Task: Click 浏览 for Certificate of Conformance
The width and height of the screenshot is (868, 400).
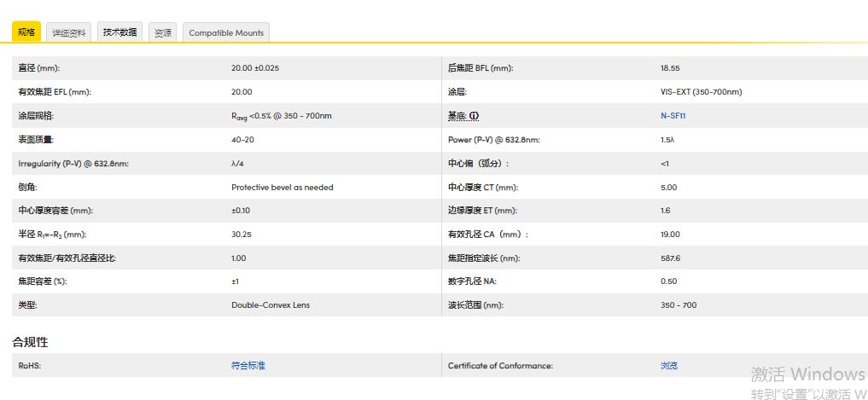Action: click(669, 365)
